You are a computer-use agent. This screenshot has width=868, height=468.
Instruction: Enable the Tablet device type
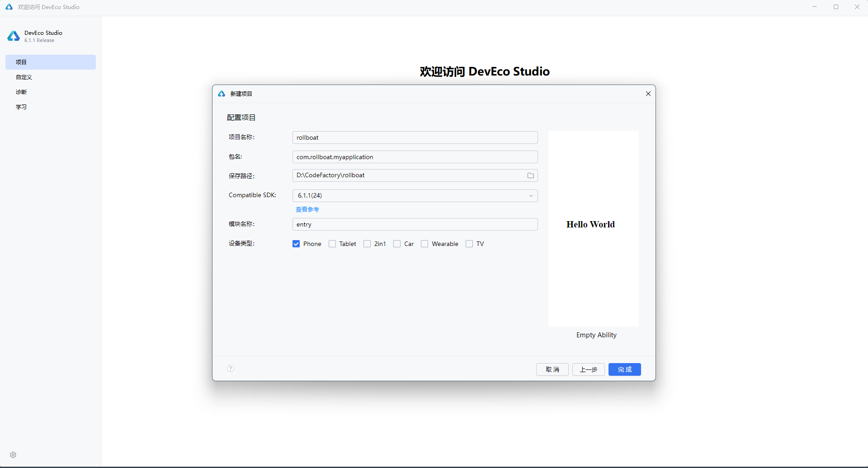click(332, 244)
